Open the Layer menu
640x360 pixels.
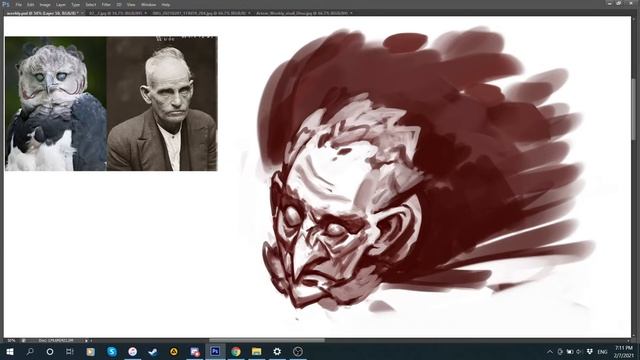point(60,5)
